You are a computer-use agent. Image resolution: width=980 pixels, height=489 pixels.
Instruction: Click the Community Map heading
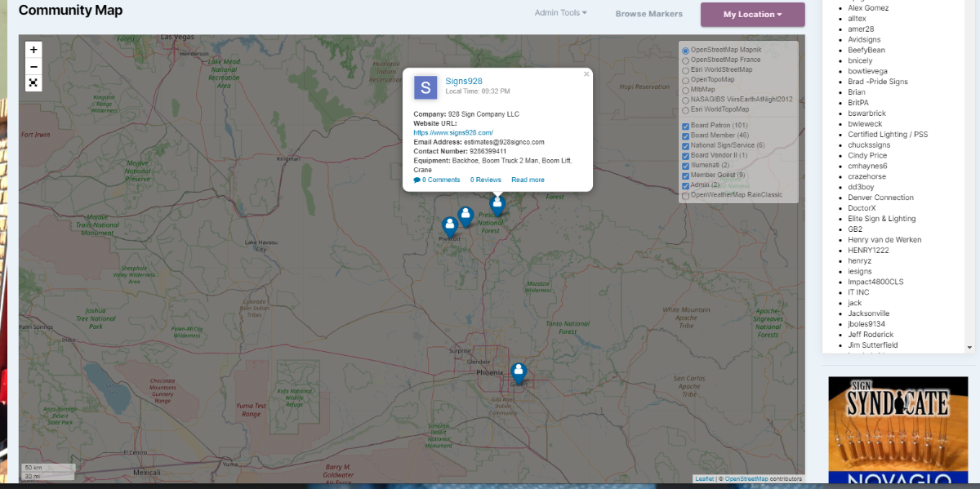[x=70, y=11]
